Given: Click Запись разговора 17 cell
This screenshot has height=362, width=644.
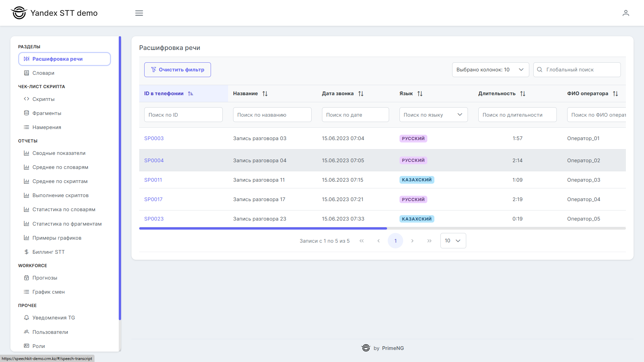Looking at the screenshot, I should 259,199.
